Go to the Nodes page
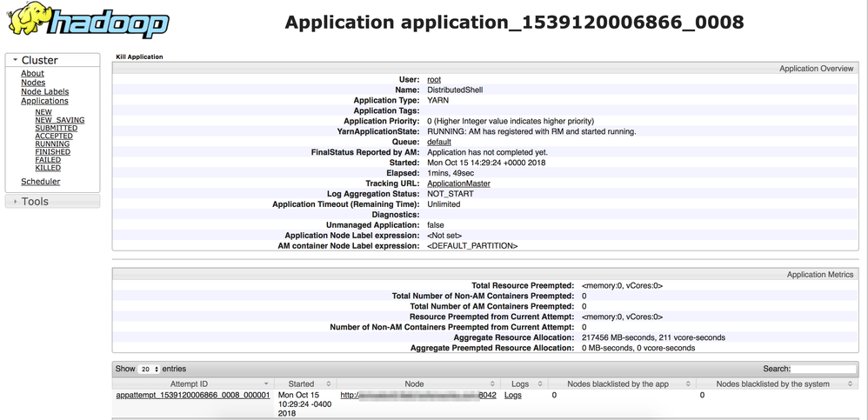 [33, 83]
